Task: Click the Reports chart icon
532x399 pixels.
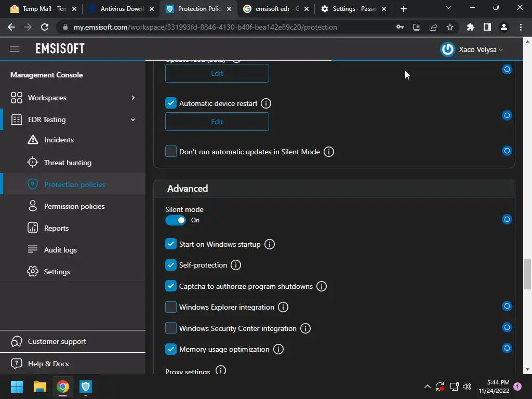Action: coord(33,228)
